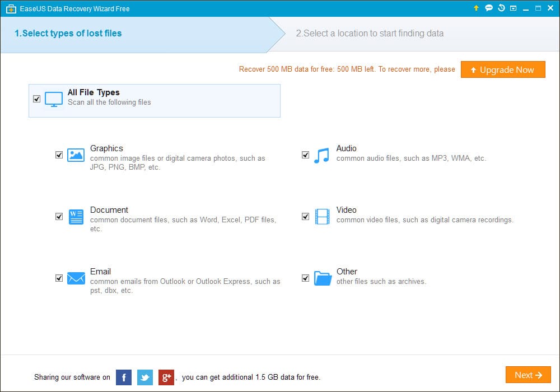Untick the Email checkbox
This screenshot has height=392, width=560.
coord(59,278)
